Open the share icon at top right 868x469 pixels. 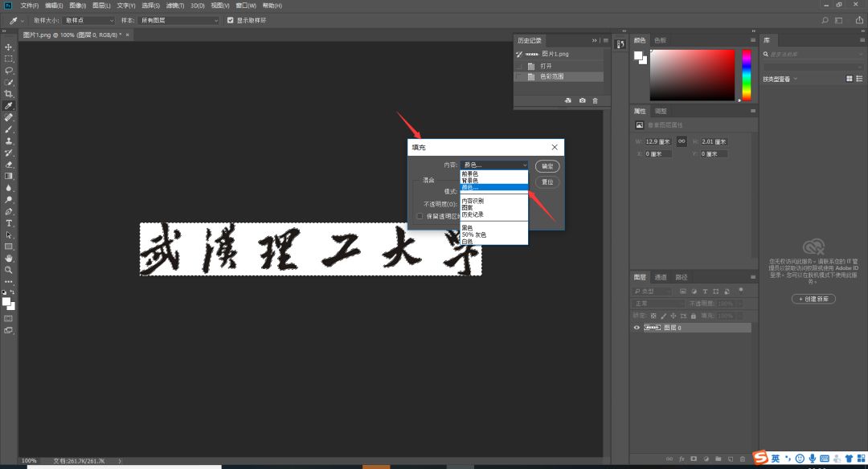859,20
